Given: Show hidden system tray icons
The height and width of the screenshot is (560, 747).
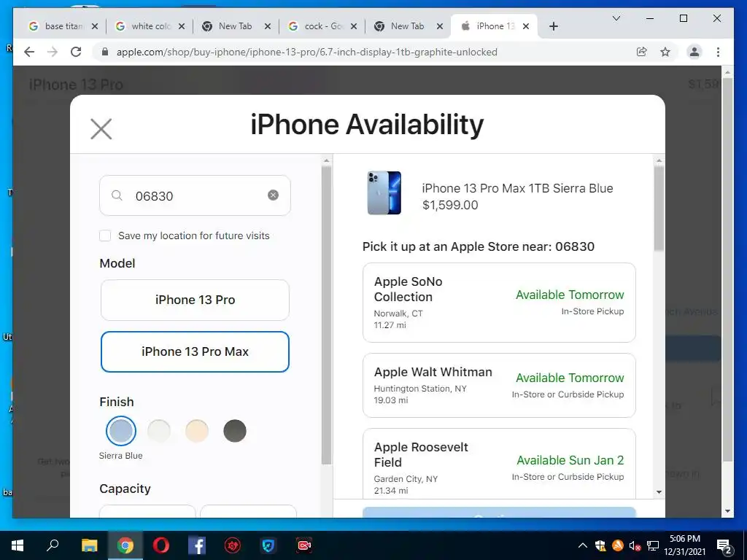Looking at the screenshot, I should click(x=582, y=545).
